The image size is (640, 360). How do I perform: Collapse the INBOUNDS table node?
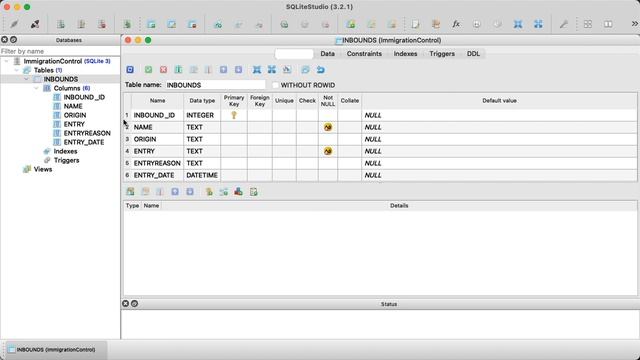pos(27,79)
